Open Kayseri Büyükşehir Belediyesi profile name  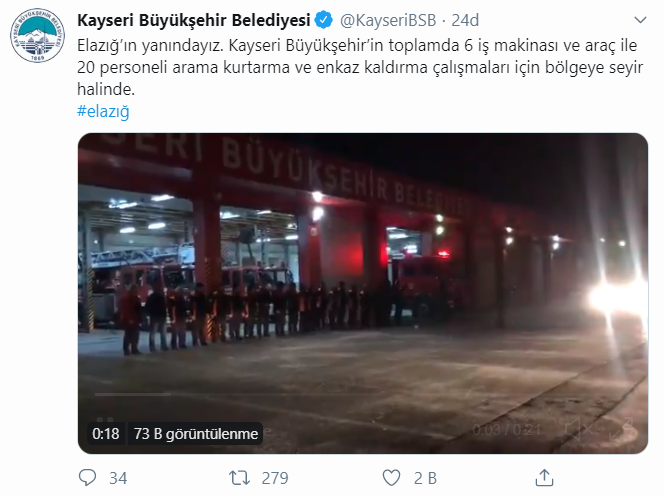(194, 20)
